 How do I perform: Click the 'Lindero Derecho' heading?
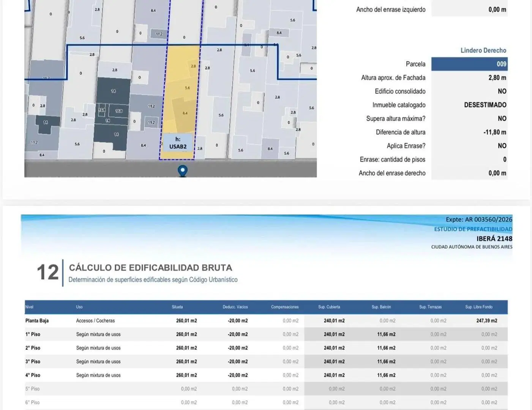point(483,50)
